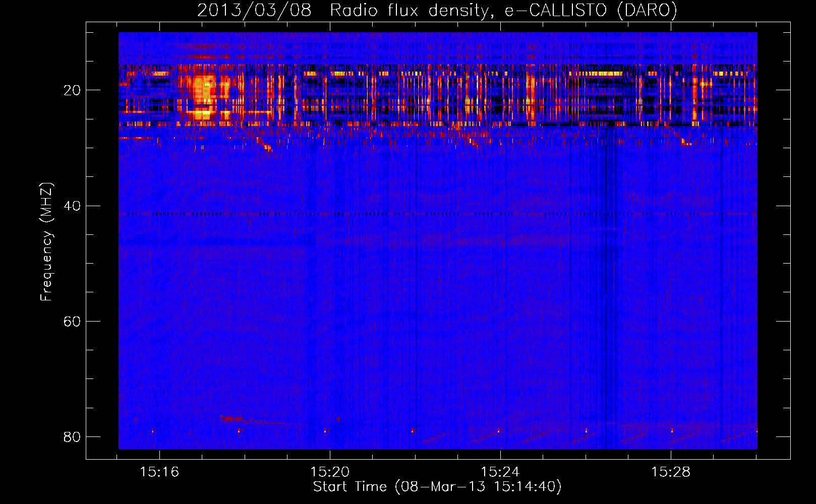Viewport: 816px width, 504px height.
Task: Click the plot title '2013/03/08 Radio flux density'
Action: pos(437,10)
